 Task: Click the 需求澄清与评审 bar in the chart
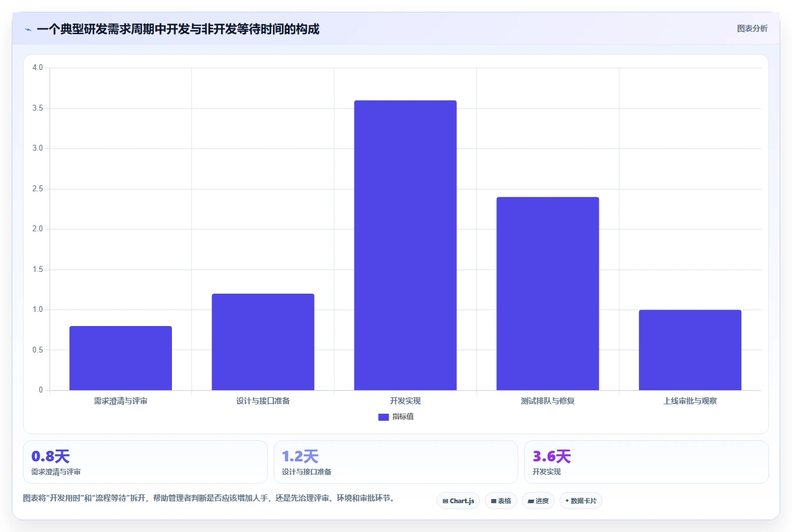[121, 358]
